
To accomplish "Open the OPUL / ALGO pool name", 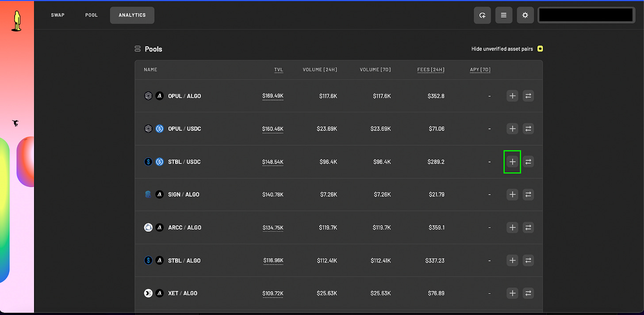I will [184, 96].
